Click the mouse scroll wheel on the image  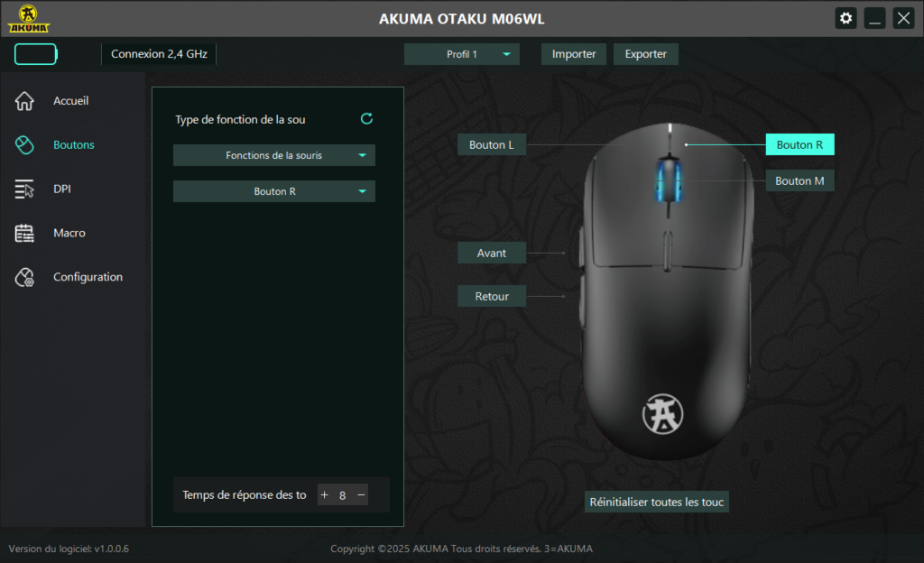[x=669, y=180]
